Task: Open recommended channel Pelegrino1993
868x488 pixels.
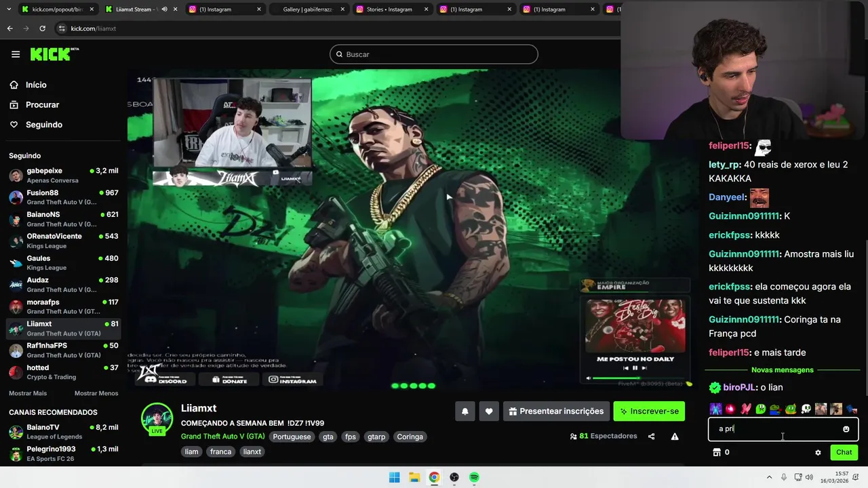Action: pos(64,453)
